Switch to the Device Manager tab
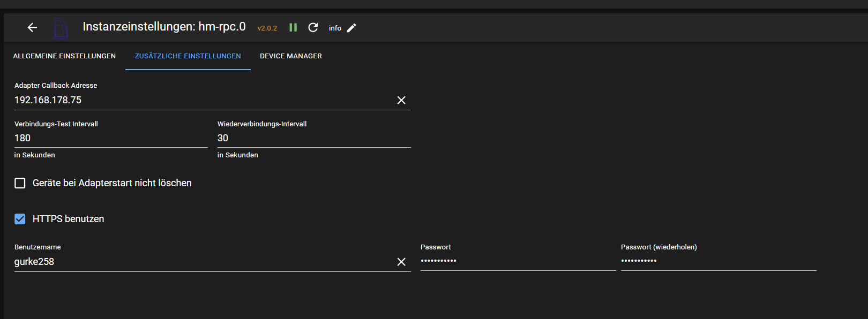Screen dimensions: 868x319 coord(291,56)
